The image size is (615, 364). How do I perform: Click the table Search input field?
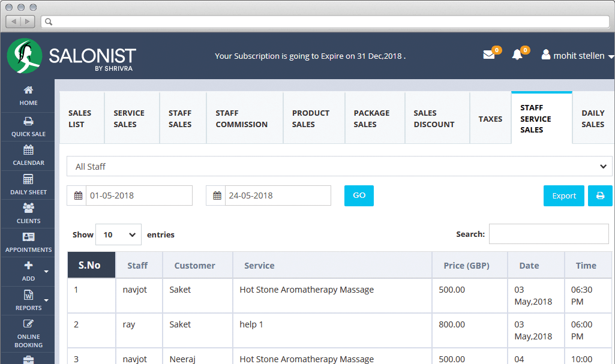[x=549, y=234]
